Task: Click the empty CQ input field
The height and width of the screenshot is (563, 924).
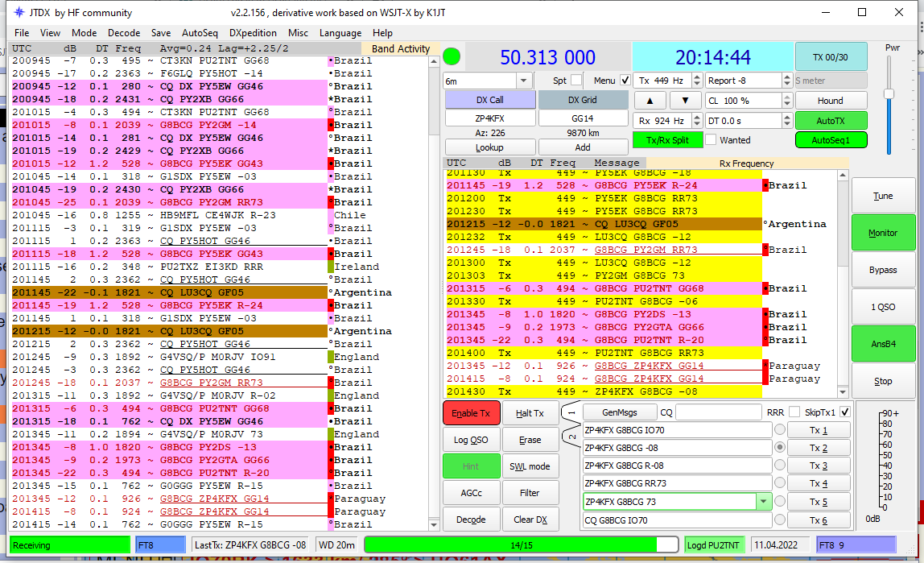Action: click(718, 412)
